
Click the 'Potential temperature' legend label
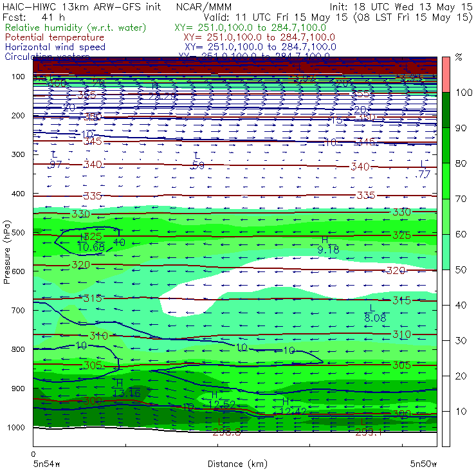click(x=54, y=37)
